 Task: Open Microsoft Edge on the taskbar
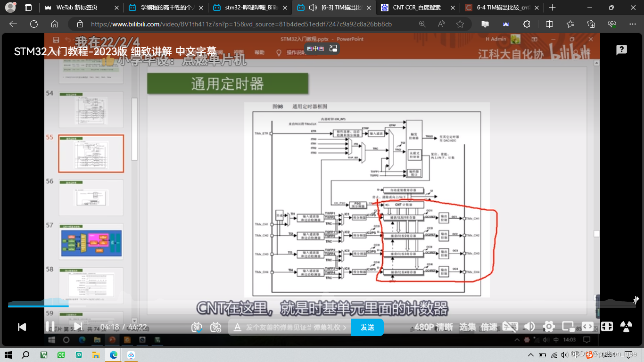(113, 355)
